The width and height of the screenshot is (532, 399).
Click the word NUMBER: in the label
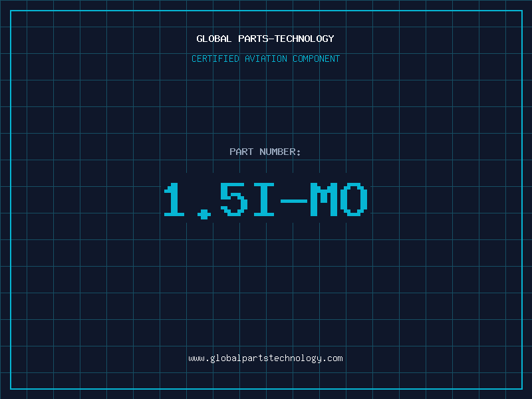click(x=280, y=152)
